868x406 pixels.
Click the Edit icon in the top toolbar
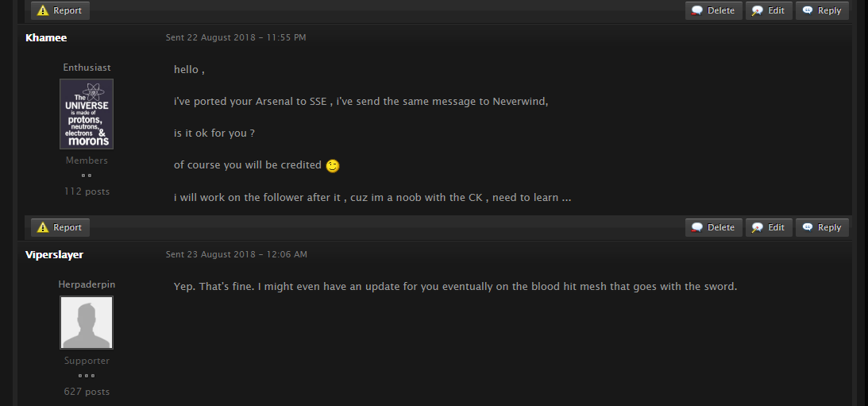tap(758, 10)
